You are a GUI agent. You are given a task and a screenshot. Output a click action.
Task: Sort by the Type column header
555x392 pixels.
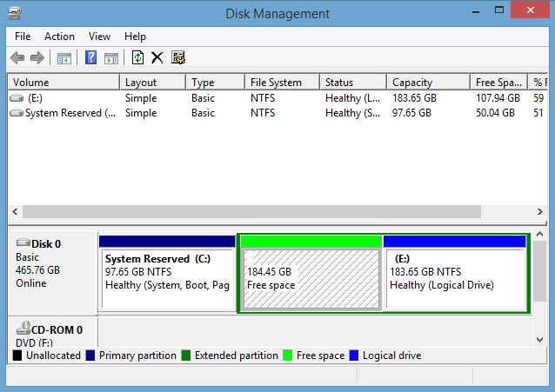pos(216,83)
